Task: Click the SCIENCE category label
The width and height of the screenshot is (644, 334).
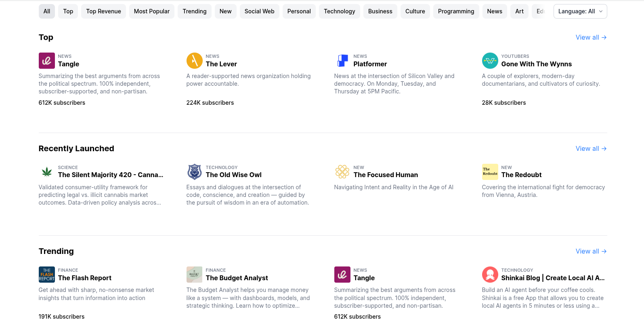Action: pyautogui.click(x=68, y=167)
